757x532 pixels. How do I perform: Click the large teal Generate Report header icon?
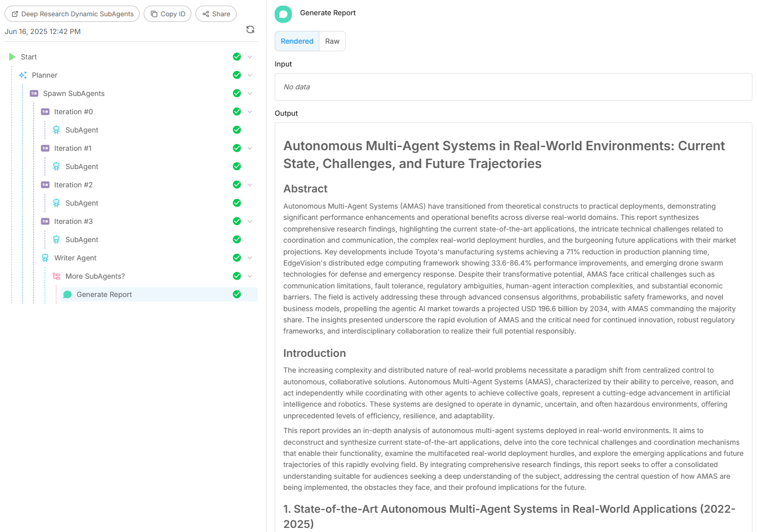click(x=283, y=14)
